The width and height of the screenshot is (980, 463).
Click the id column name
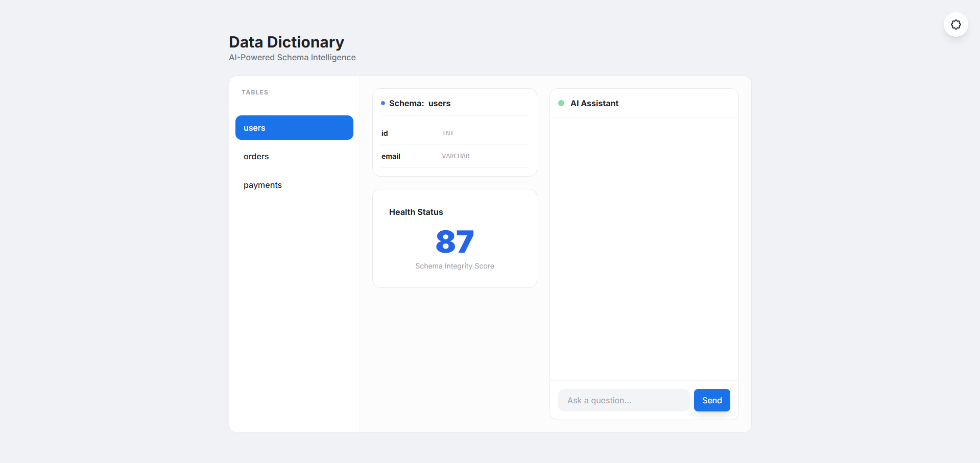tap(385, 133)
